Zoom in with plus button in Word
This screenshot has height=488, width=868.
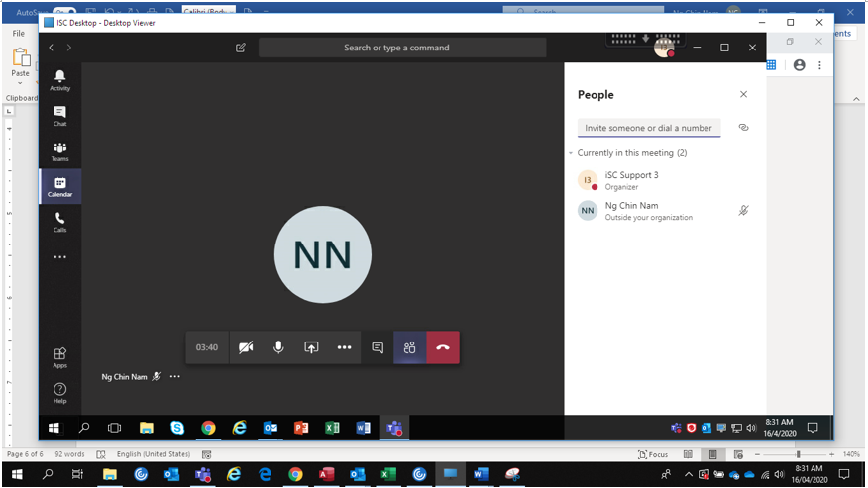832,454
